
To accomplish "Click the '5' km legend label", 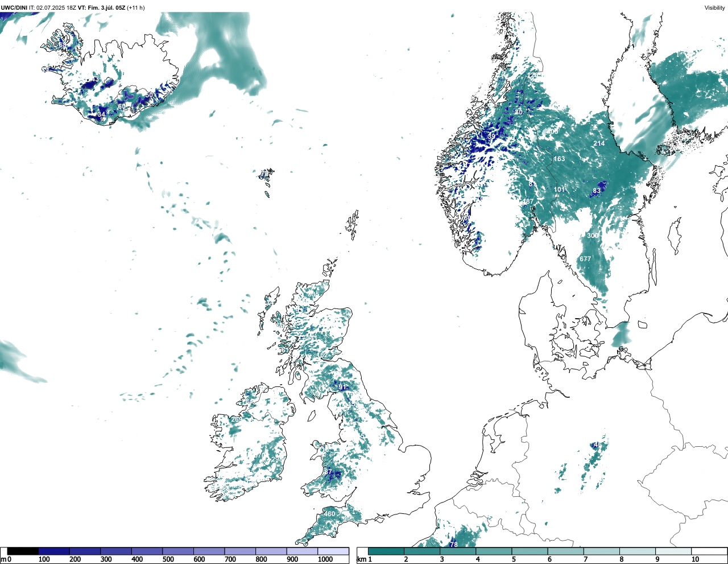I will (514, 559).
